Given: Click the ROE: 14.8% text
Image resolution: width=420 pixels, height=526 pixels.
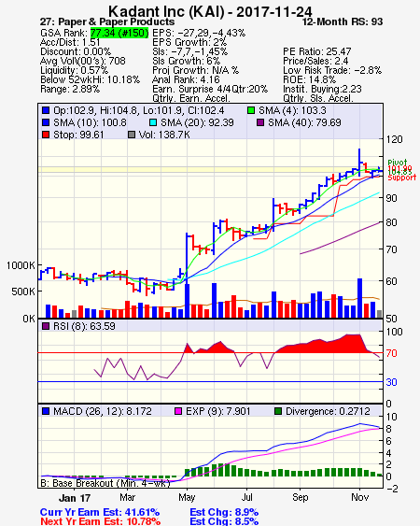Looking at the screenshot, I should (309, 79).
